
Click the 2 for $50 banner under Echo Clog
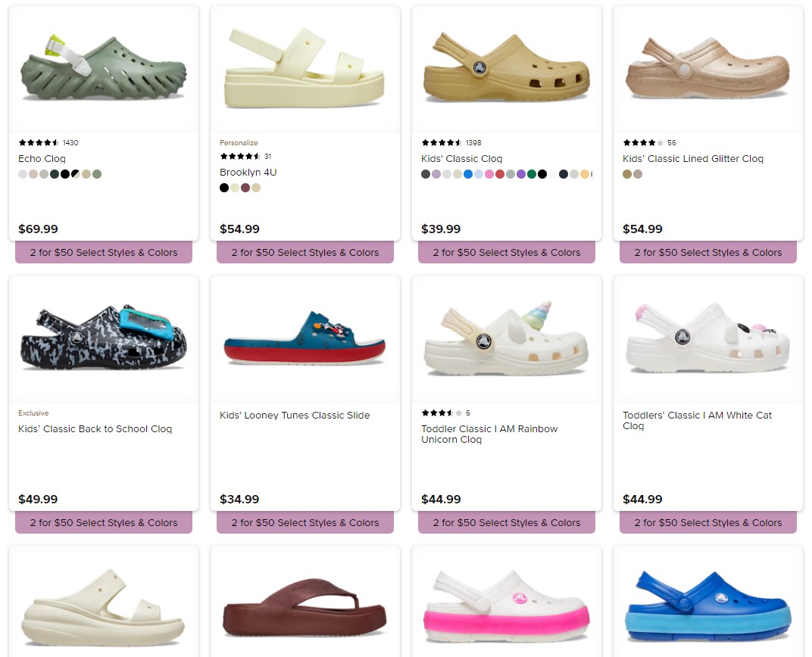(104, 253)
